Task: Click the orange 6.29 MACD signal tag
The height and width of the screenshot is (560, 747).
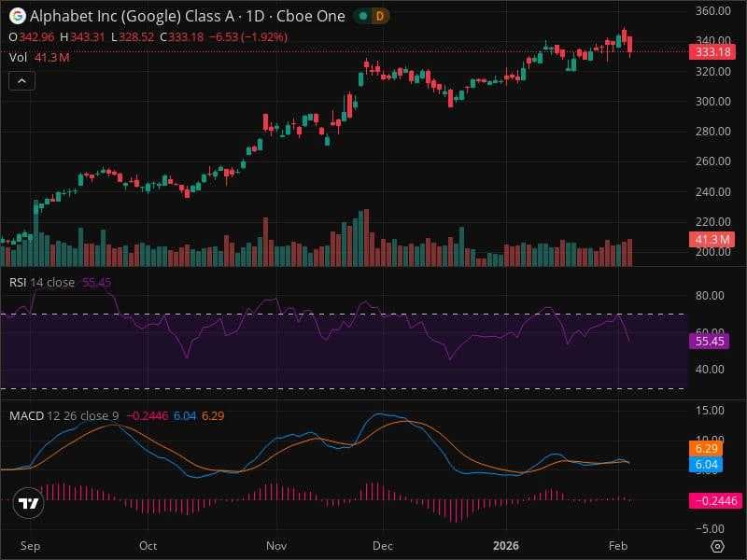Action: click(706, 449)
